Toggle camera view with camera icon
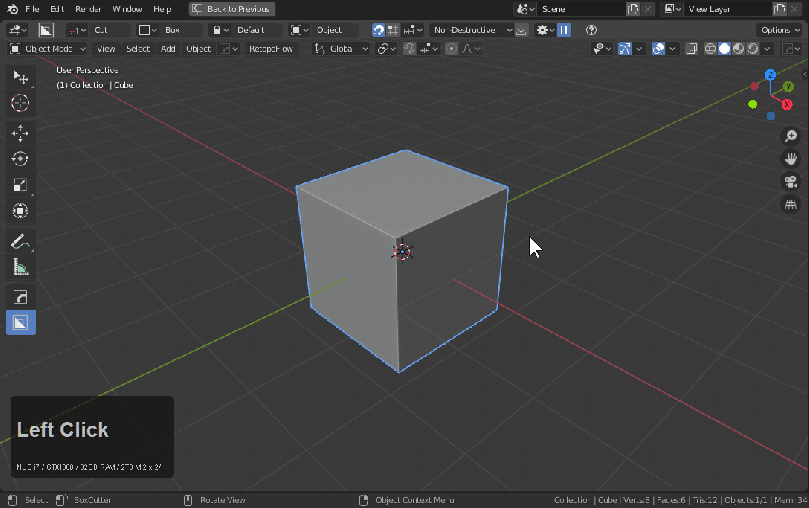Screen dimensions: 809x508 pyautogui.click(x=790, y=182)
